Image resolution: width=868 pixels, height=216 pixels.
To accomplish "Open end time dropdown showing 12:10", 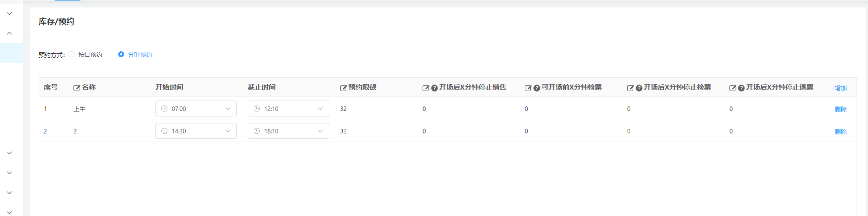I will click(288, 108).
